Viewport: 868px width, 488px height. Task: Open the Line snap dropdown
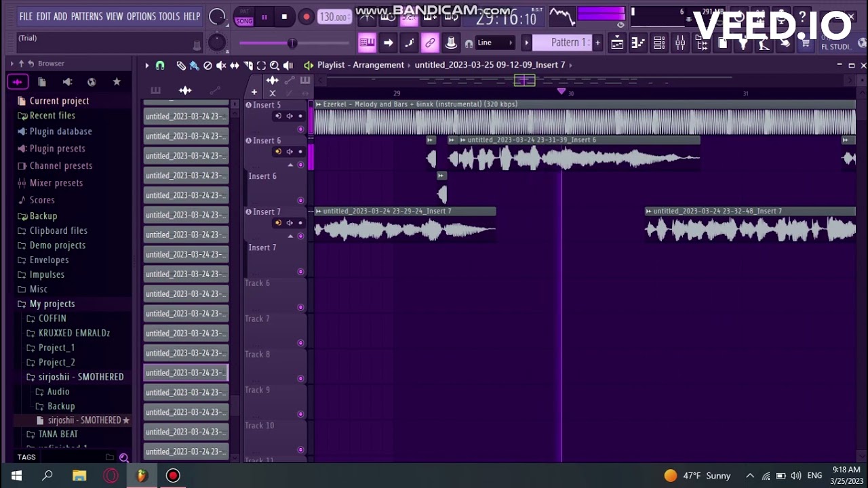click(495, 43)
